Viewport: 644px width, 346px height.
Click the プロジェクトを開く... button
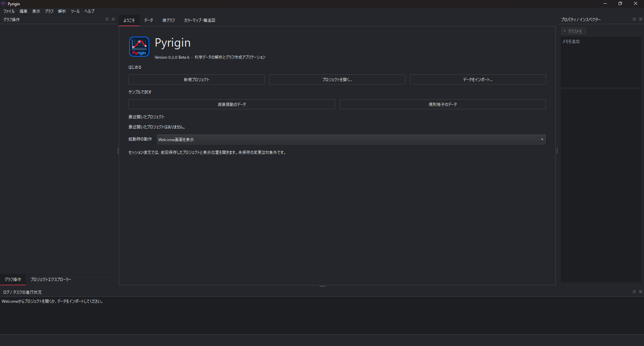point(337,79)
